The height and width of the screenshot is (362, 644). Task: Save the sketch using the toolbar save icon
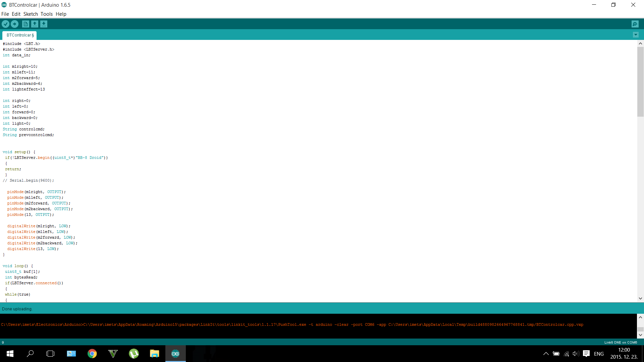click(x=44, y=24)
